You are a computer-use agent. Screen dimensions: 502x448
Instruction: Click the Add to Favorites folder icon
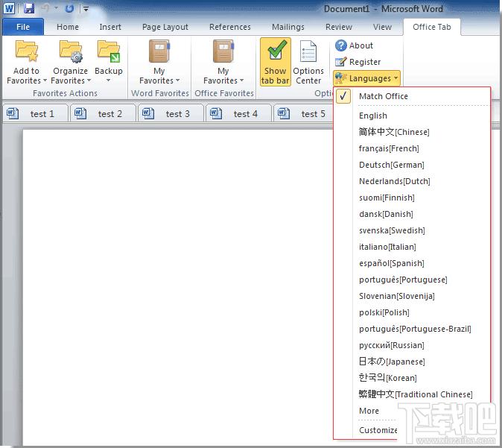pos(27,51)
